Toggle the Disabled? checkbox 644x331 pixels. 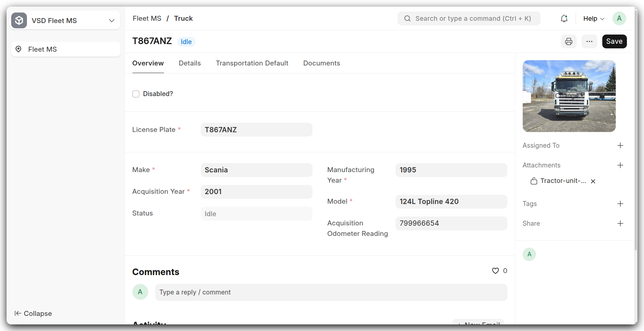click(x=136, y=94)
